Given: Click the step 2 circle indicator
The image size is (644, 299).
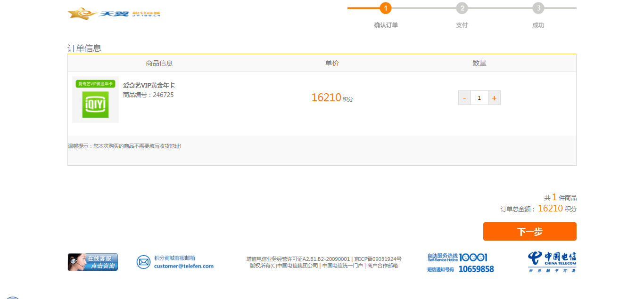Looking at the screenshot, I should click(462, 8).
